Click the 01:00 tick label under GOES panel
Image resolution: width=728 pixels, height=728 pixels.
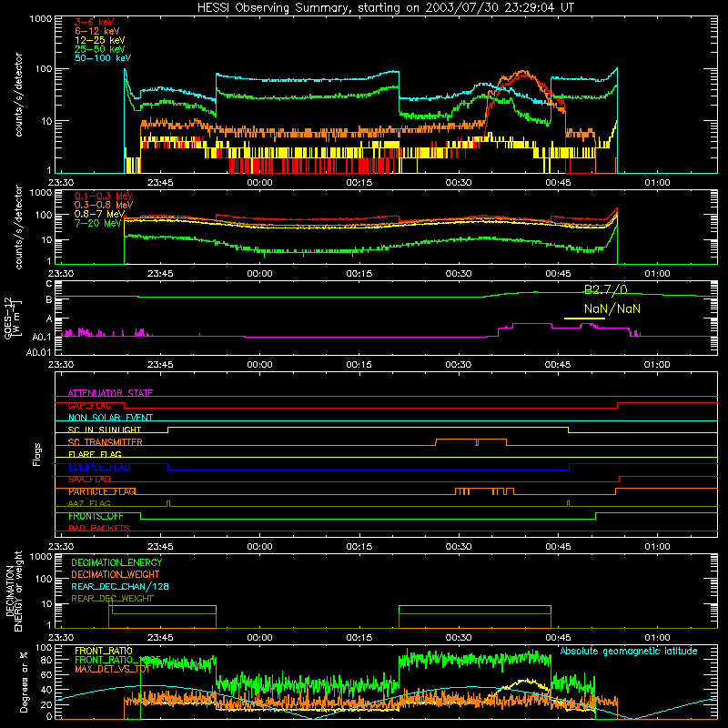point(657,365)
